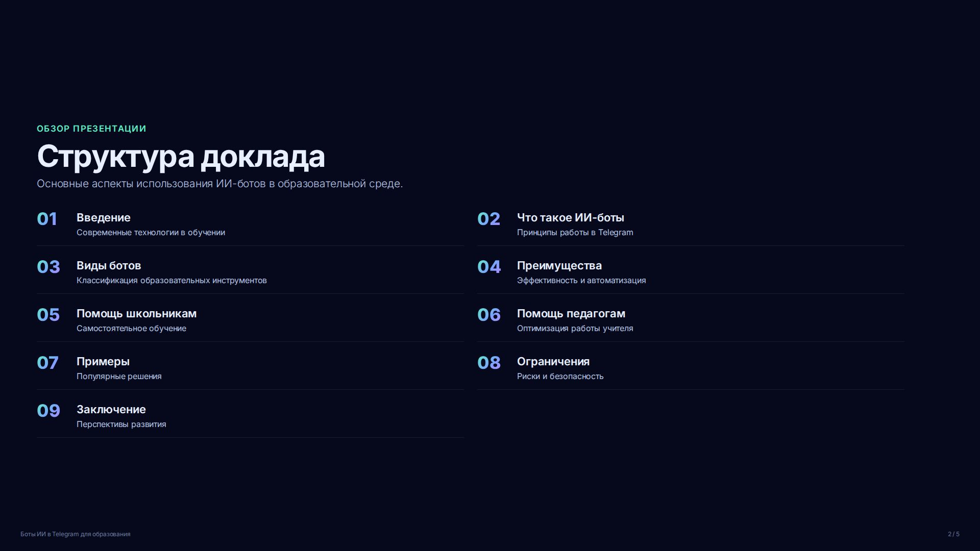Select the 'Ограничения' heading
Image resolution: width=980 pixels, height=551 pixels.
coord(553,362)
